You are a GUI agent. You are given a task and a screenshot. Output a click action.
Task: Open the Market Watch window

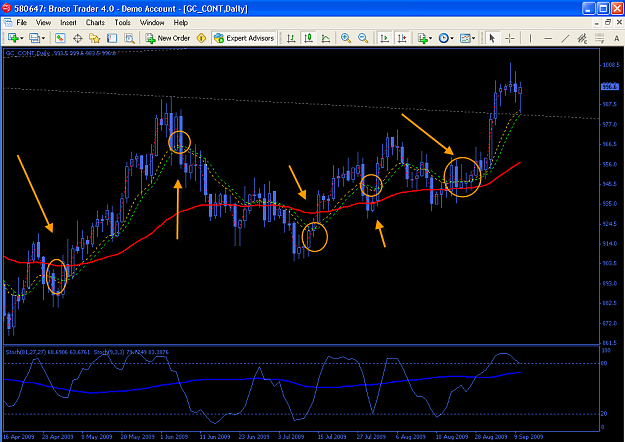(60, 38)
